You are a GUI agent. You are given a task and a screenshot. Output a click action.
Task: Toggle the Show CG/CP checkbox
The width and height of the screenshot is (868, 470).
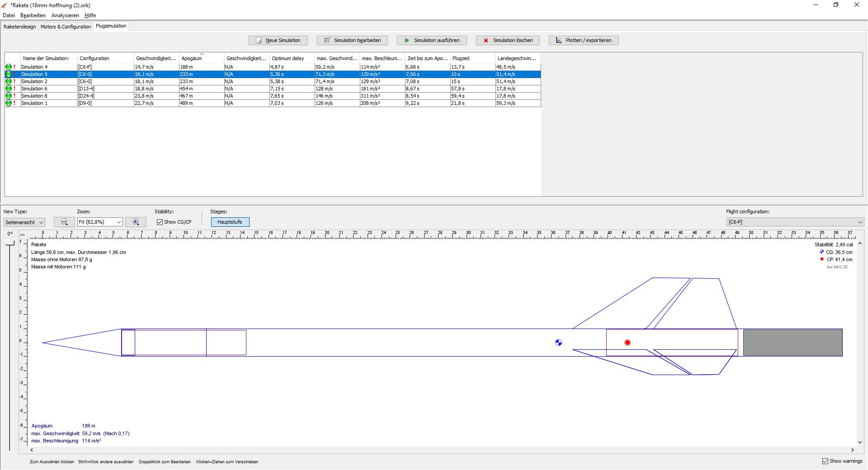tap(160, 222)
